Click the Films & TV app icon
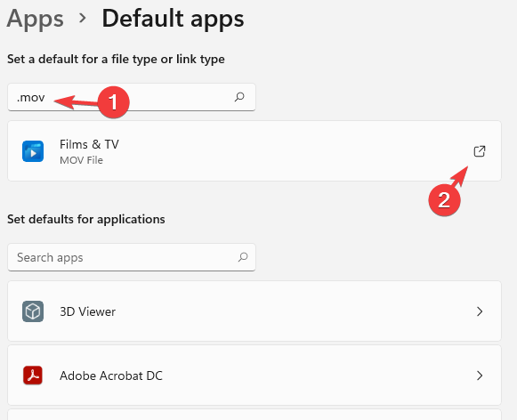This screenshot has height=420, width=517. 33,151
